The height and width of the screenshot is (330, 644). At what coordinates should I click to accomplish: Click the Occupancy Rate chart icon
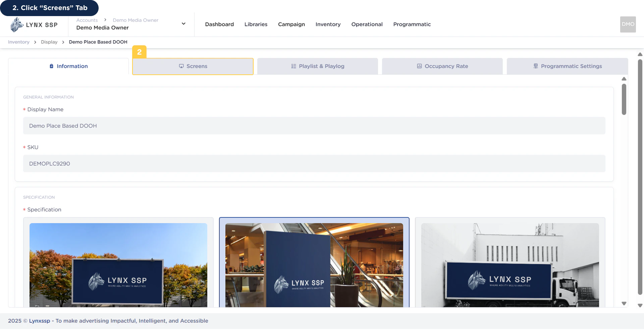click(419, 66)
